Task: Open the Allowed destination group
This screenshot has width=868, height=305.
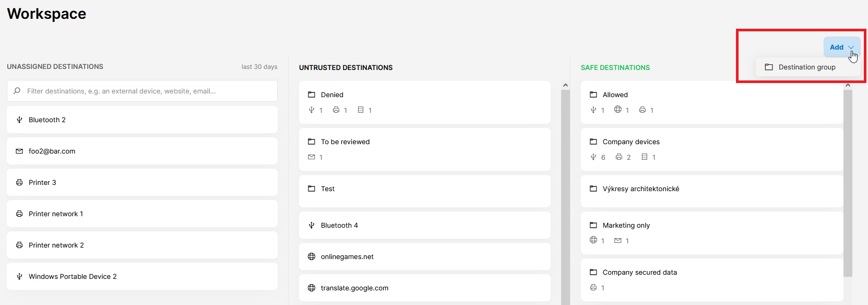Action: tap(615, 95)
